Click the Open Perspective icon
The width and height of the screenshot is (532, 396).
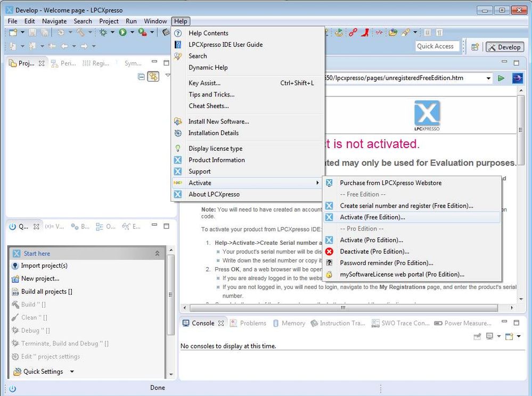coord(475,47)
